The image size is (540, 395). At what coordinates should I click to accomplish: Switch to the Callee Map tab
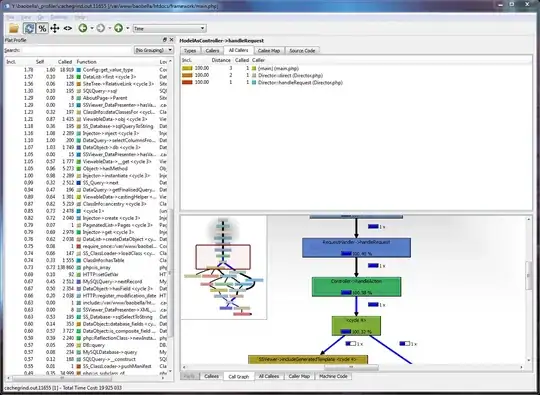coord(269,51)
